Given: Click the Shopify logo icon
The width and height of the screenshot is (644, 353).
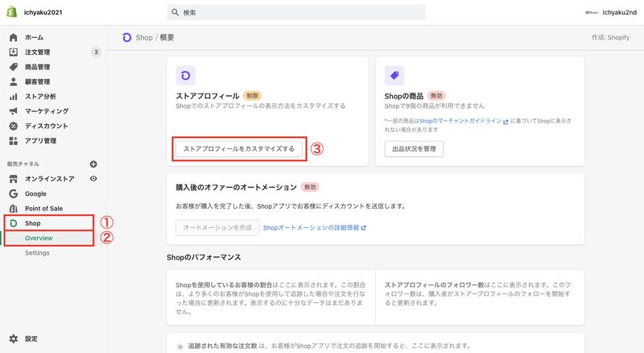Looking at the screenshot, I should (x=12, y=12).
